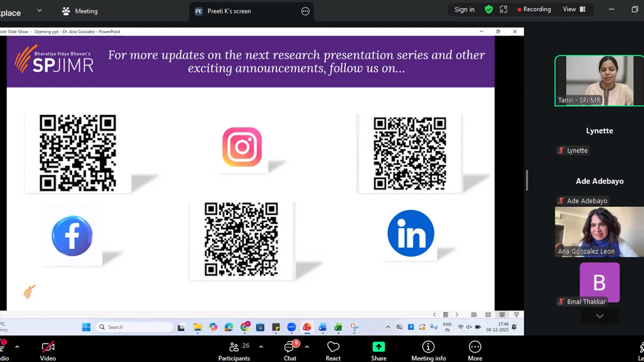Select the Preeti K's screen tab

click(229, 11)
